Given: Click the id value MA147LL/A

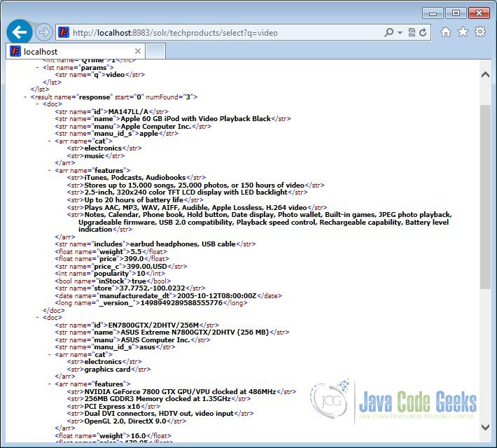Looking at the screenshot, I should coord(128,111).
